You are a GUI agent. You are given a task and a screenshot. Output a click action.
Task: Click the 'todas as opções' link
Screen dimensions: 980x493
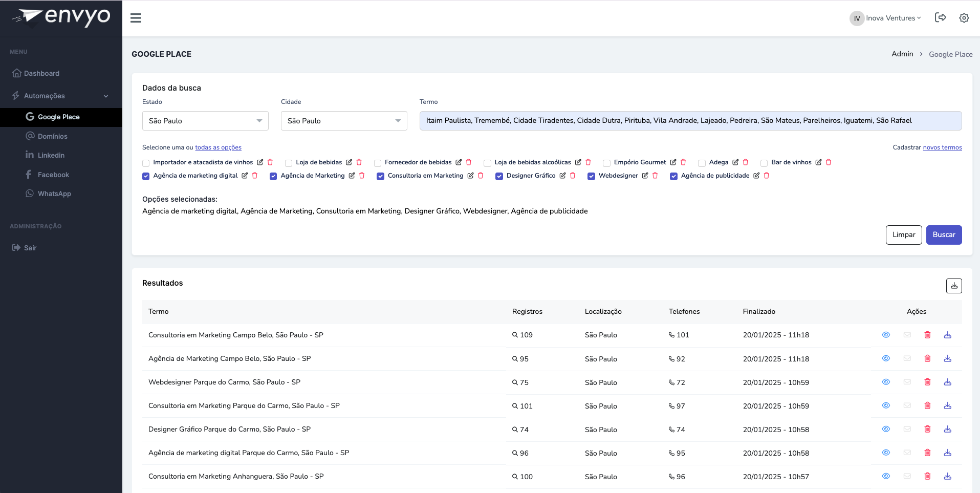click(x=218, y=147)
